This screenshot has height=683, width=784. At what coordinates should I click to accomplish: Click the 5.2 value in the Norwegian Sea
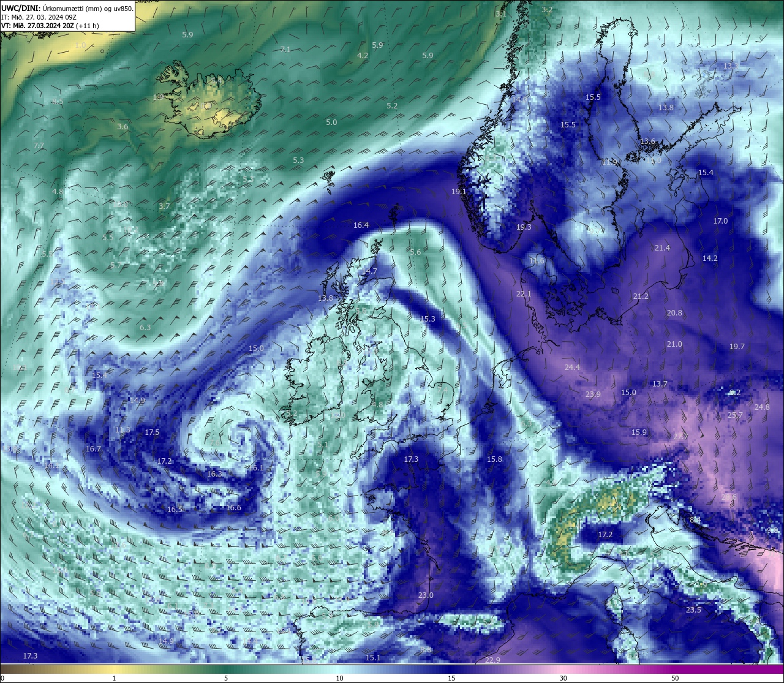click(392, 106)
